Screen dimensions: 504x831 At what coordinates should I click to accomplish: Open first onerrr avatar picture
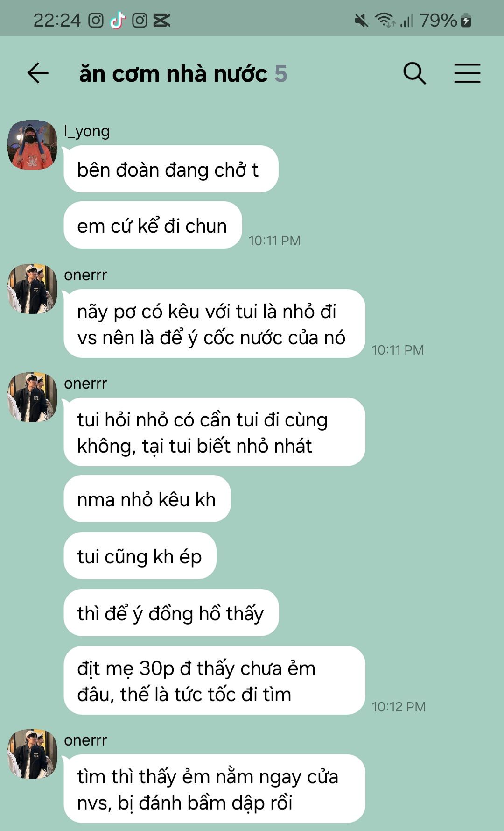click(32, 289)
